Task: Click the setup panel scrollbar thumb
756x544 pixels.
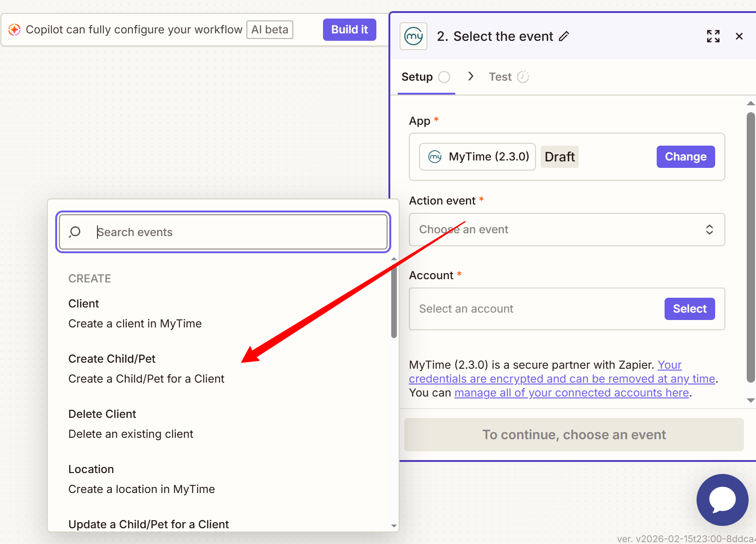Action: pos(750,248)
